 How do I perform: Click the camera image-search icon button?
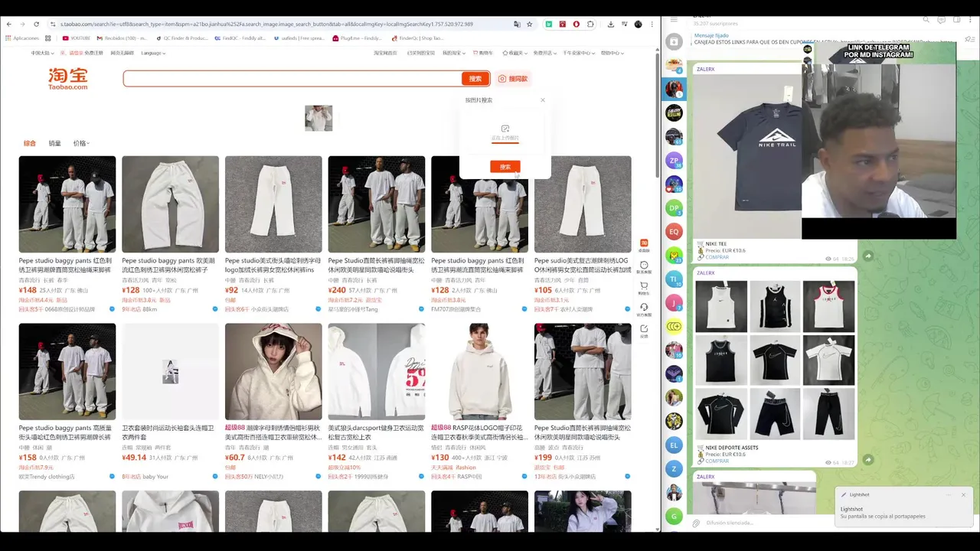pos(512,78)
